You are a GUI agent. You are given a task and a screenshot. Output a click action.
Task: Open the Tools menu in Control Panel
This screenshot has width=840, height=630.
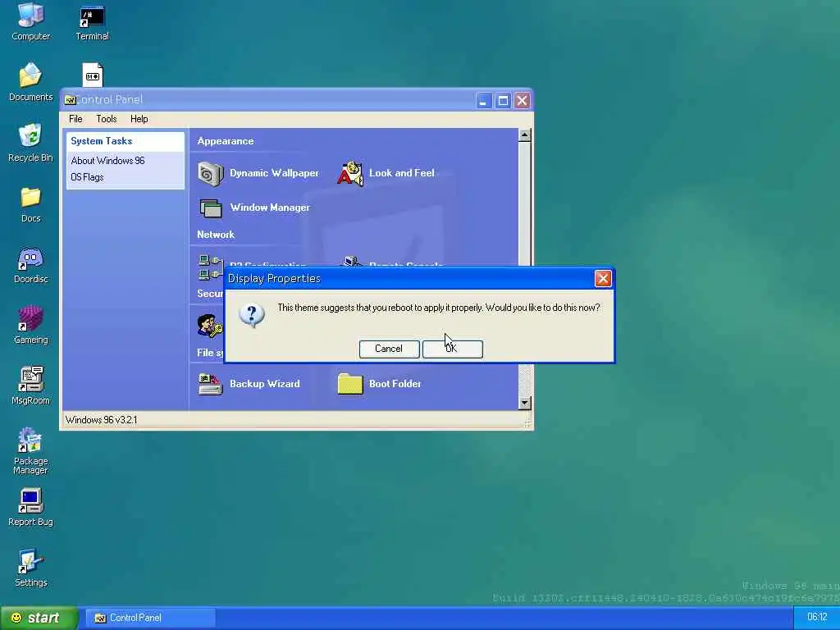click(106, 119)
